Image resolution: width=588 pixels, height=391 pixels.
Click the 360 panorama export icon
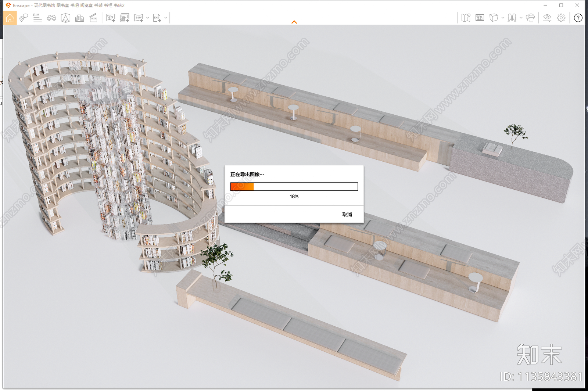click(x=139, y=18)
